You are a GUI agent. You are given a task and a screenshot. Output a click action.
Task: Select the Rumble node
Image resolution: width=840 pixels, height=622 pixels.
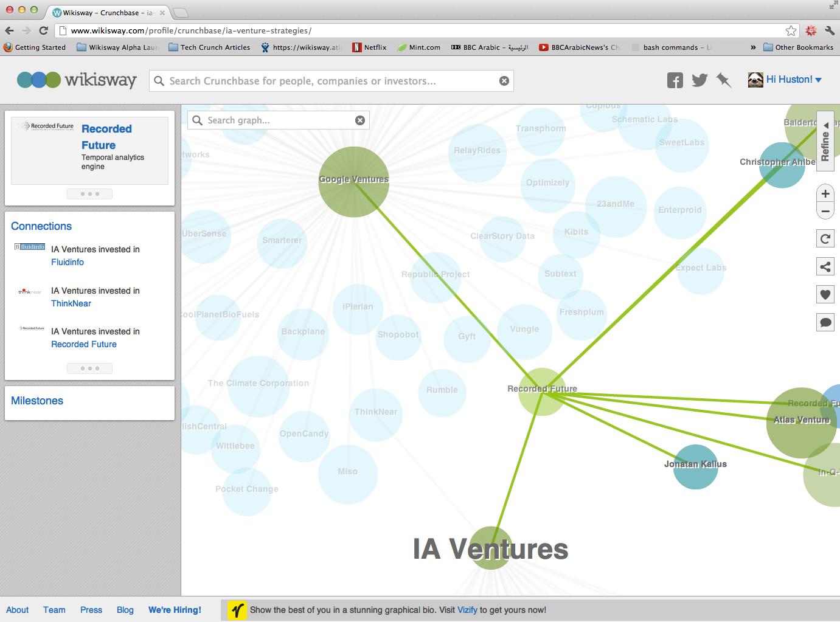pos(442,392)
